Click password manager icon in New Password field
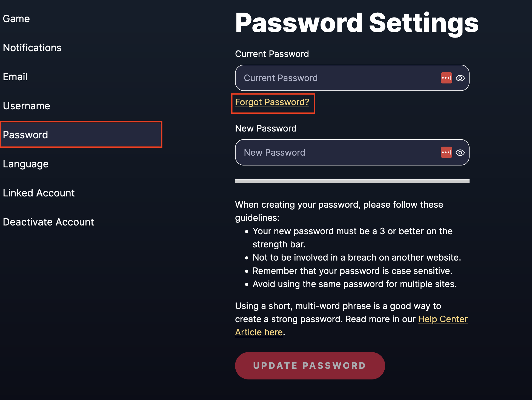Image resolution: width=532 pixels, height=400 pixels. 446,152
